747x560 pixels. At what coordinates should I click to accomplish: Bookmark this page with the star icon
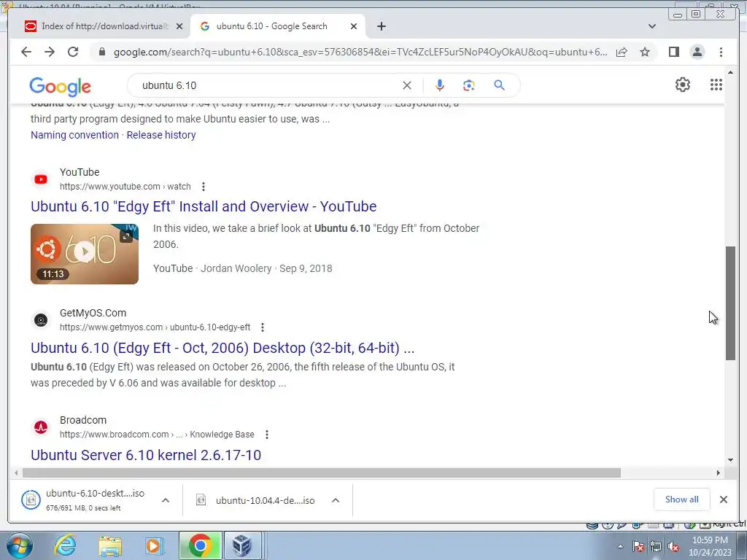click(x=645, y=52)
